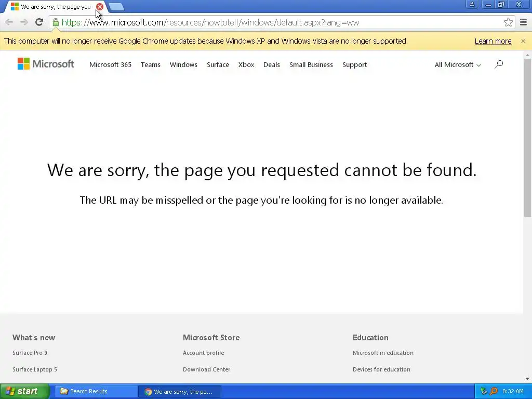Open the Download Center footer link
The height and width of the screenshot is (399, 532).
206,369
